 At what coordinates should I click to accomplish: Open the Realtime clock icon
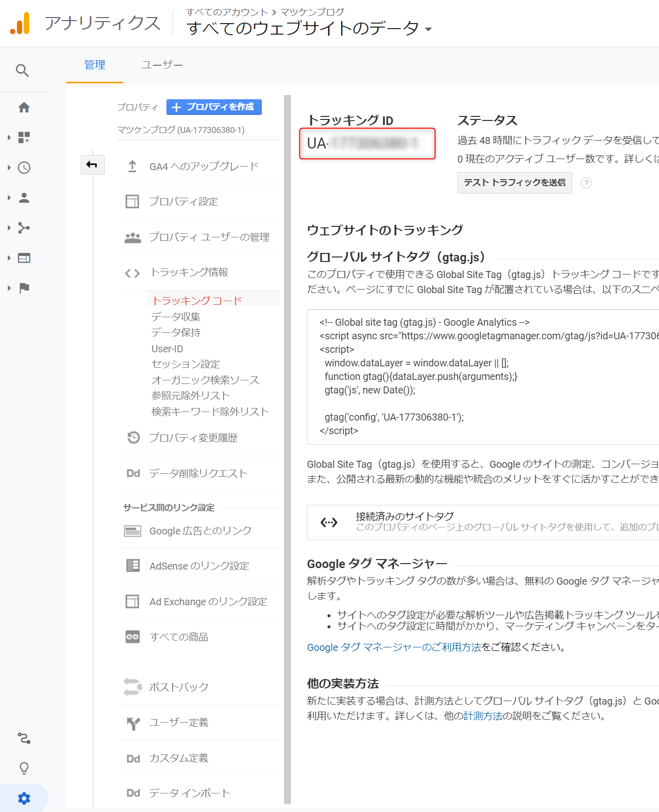tap(24, 168)
